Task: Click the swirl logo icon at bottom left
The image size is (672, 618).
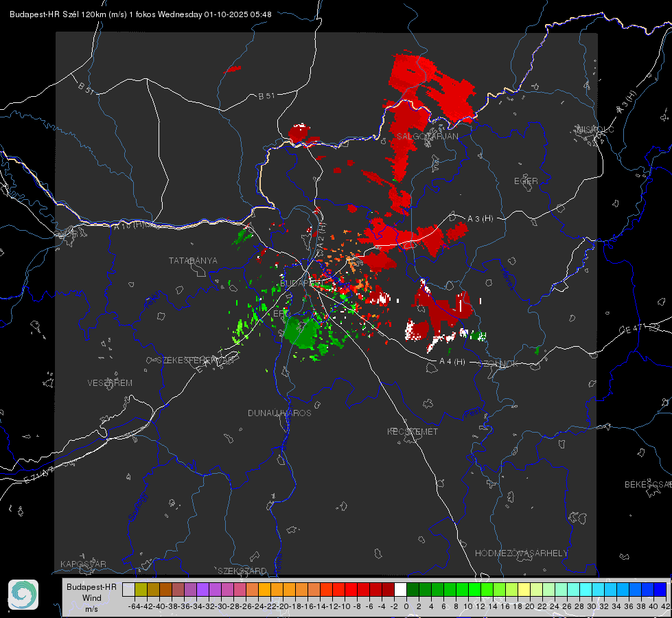Action: (x=23, y=595)
